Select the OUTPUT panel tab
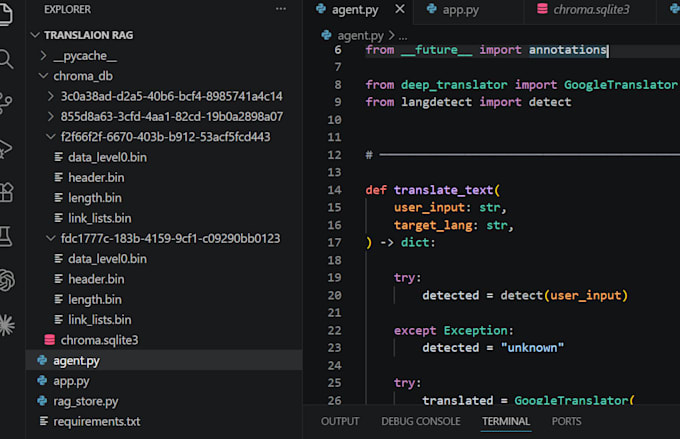680x439 pixels. pyautogui.click(x=340, y=421)
